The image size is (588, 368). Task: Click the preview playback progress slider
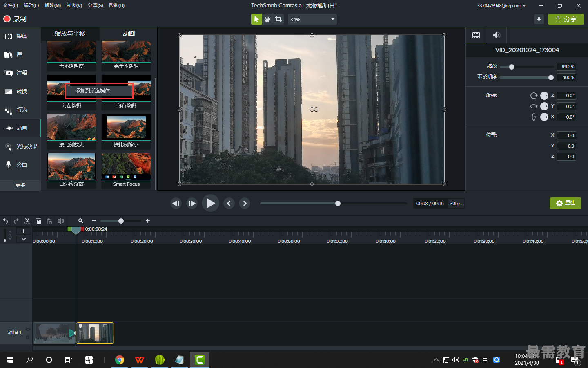[334, 203]
